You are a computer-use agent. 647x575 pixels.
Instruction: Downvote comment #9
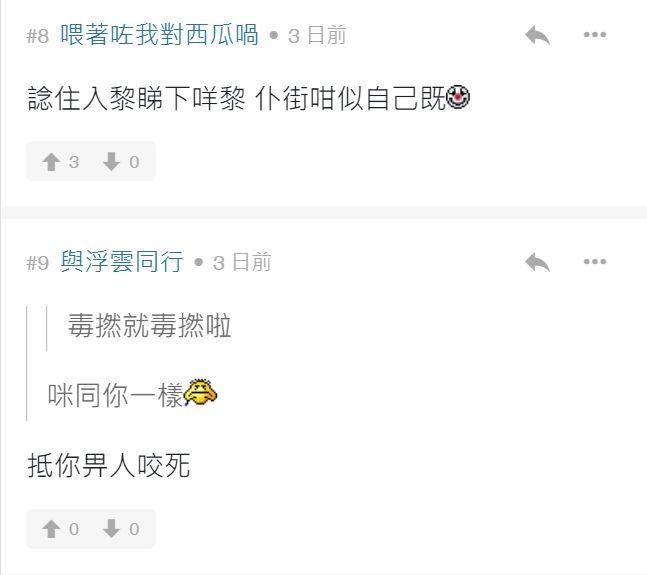121,529
